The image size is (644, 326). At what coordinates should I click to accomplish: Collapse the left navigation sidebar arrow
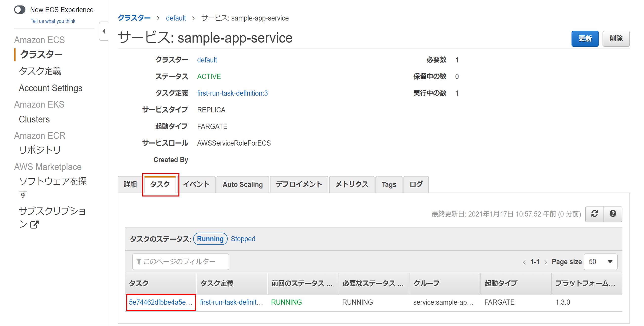[104, 31]
